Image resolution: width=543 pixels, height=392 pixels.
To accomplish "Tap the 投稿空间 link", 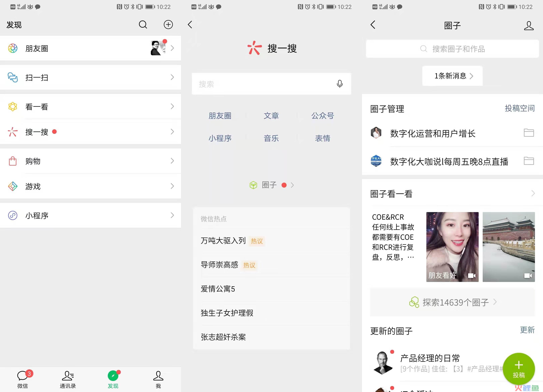I will [x=520, y=108].
